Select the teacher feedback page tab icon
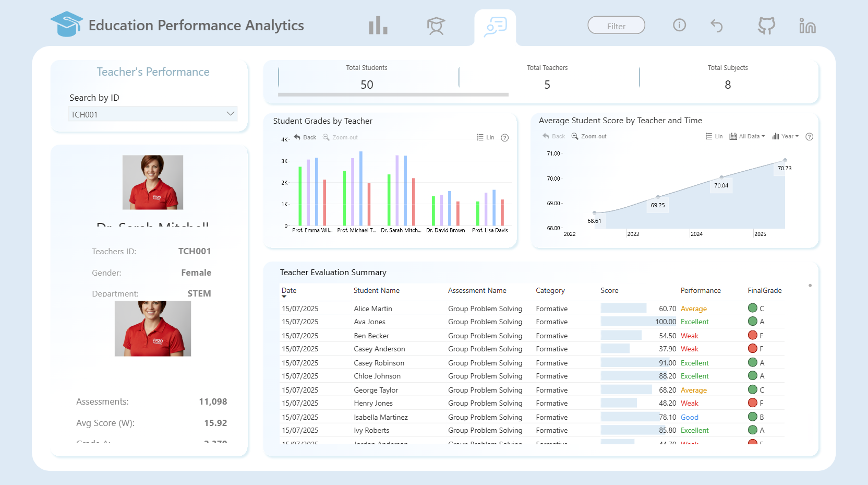The image size is (868, 485). (495, 27)
